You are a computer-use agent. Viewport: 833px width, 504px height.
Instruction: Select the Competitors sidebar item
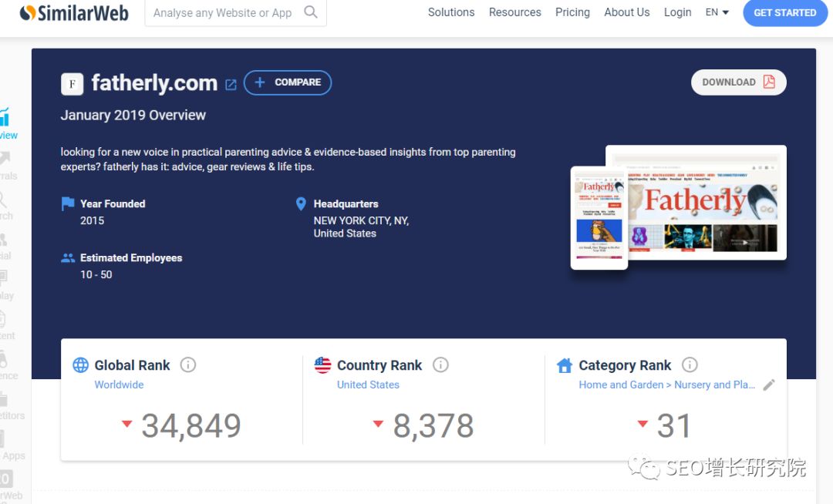point(12,406)
